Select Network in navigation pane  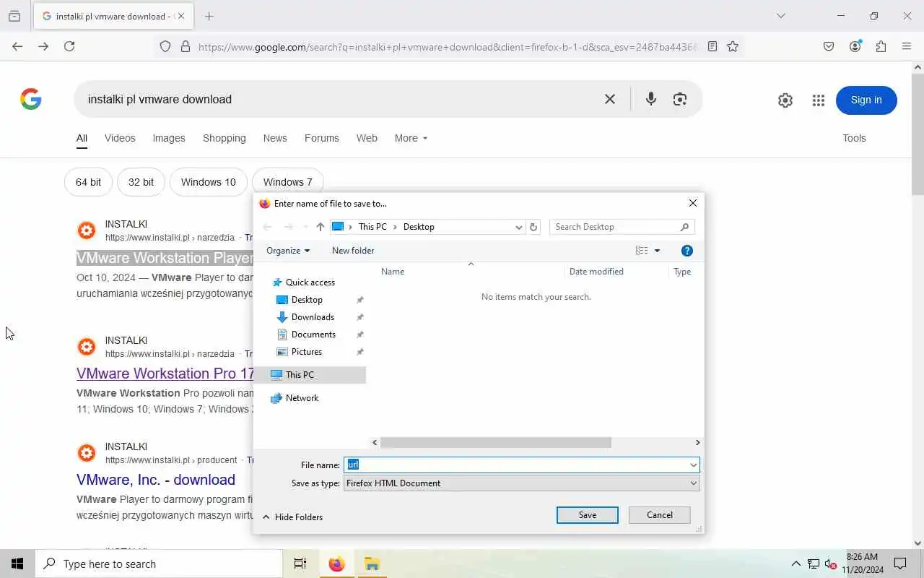(x=302, y=398)
